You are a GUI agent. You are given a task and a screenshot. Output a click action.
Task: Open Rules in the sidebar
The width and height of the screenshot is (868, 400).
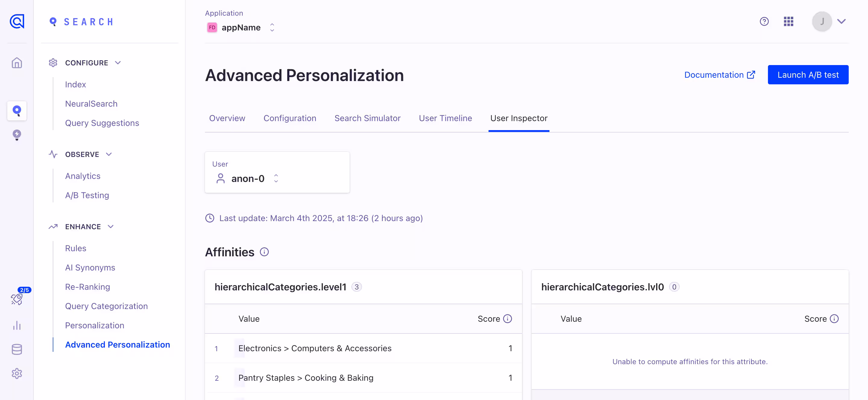tap(76, 248)
